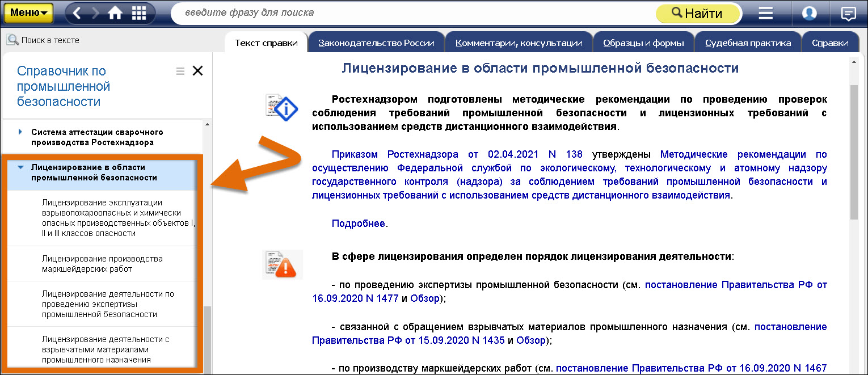Open the user profile icon
The height and width of the screenshot is (375, 868).
coord(810,14)
